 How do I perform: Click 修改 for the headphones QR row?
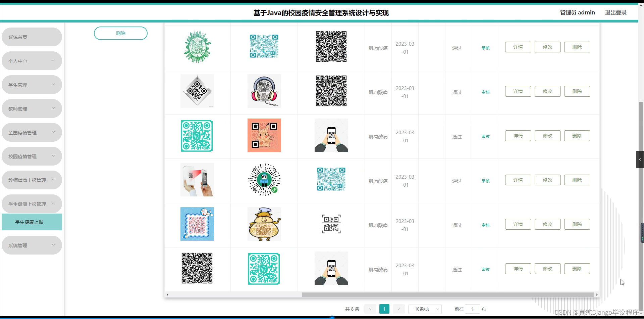(x=548, y=91)
